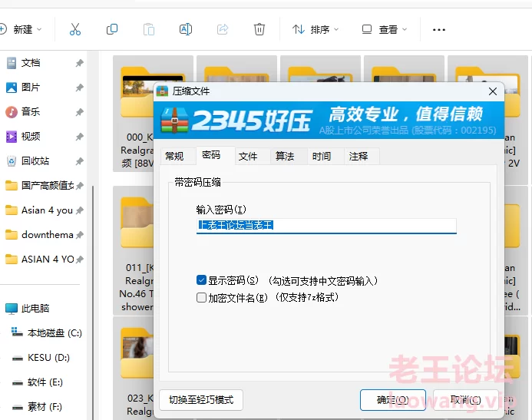Click the Rename icon in Explorer toolbar
This screenshot has width=532, height=420.
coord(186,29)
